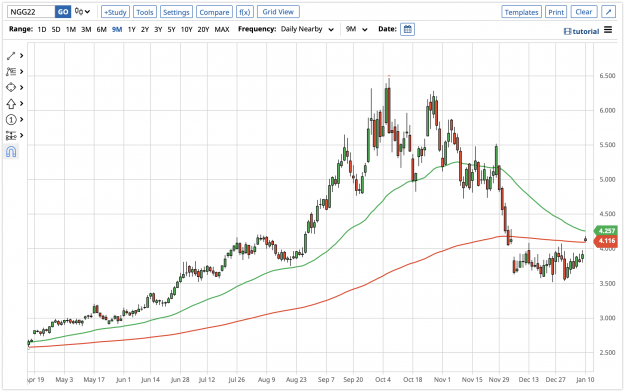
Task: Expand the numbered label submenu arrow
Action: pyautogui.click(x=22, y=120)
